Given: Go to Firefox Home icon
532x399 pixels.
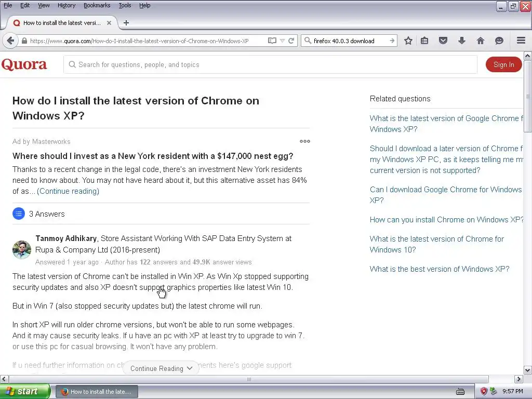Looking at the screenshot, I should coord(481,41).
